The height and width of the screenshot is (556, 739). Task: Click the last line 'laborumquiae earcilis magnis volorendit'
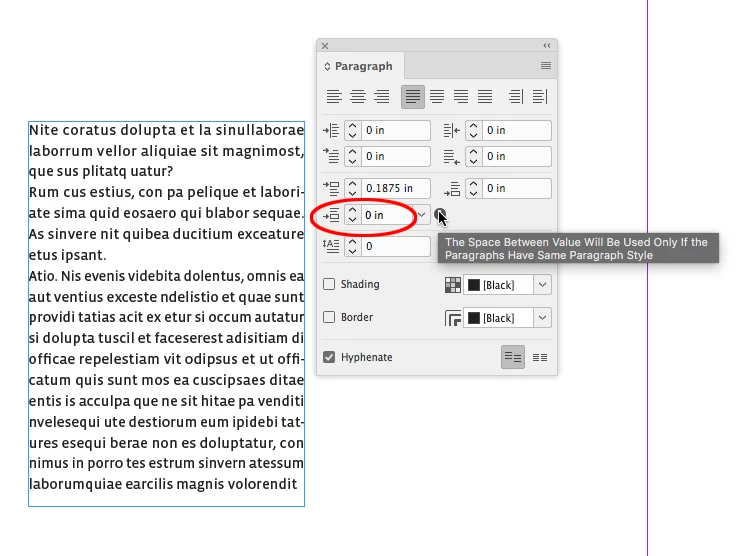(163, 484)
